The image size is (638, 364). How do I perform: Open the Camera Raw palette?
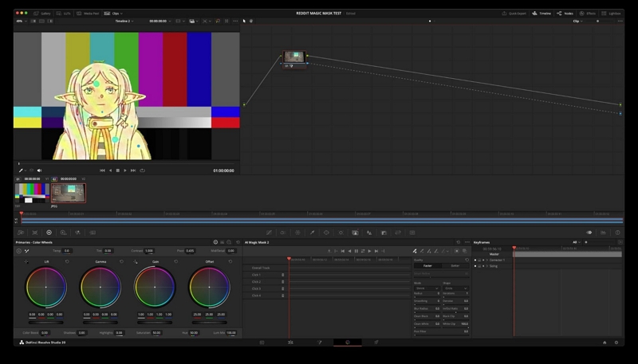21,233
